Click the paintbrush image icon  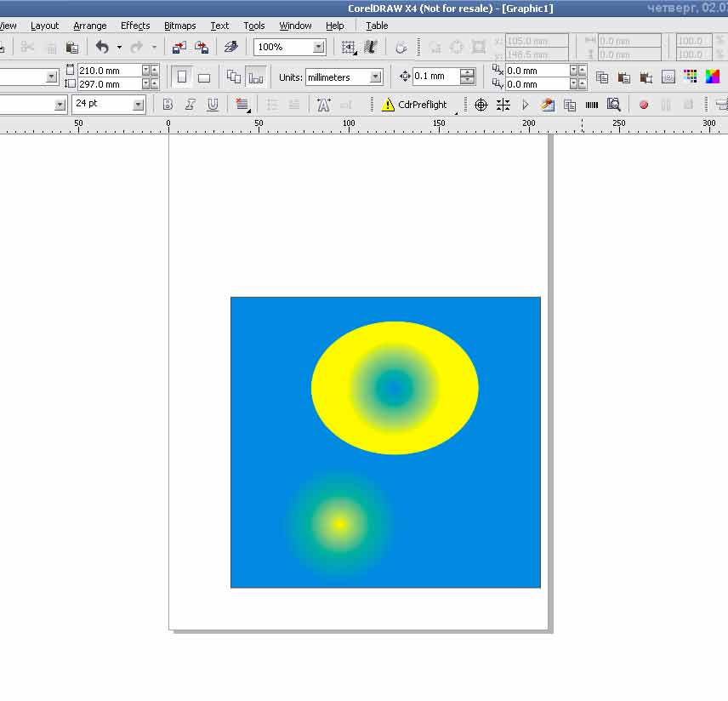pos(548,105)
